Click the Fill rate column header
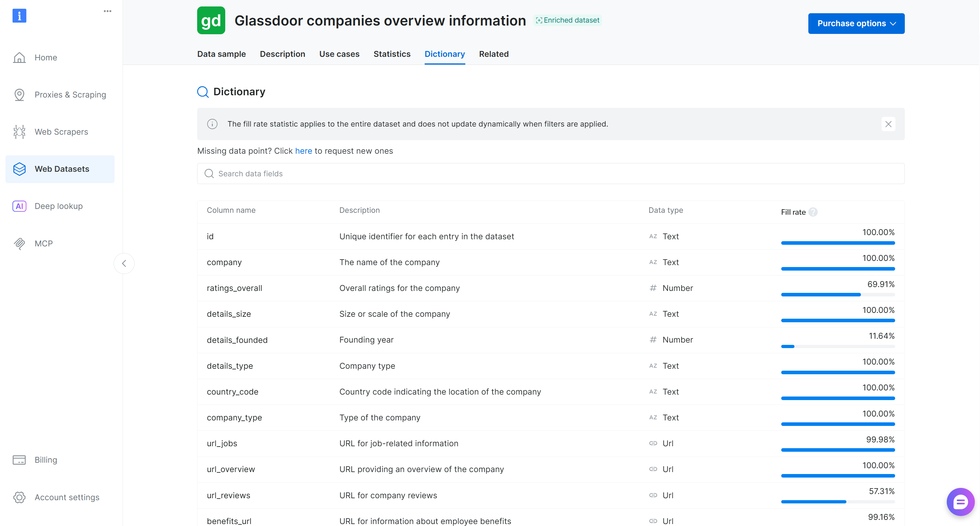The height and width of the screenshot is (526, 980). (793, 212)
